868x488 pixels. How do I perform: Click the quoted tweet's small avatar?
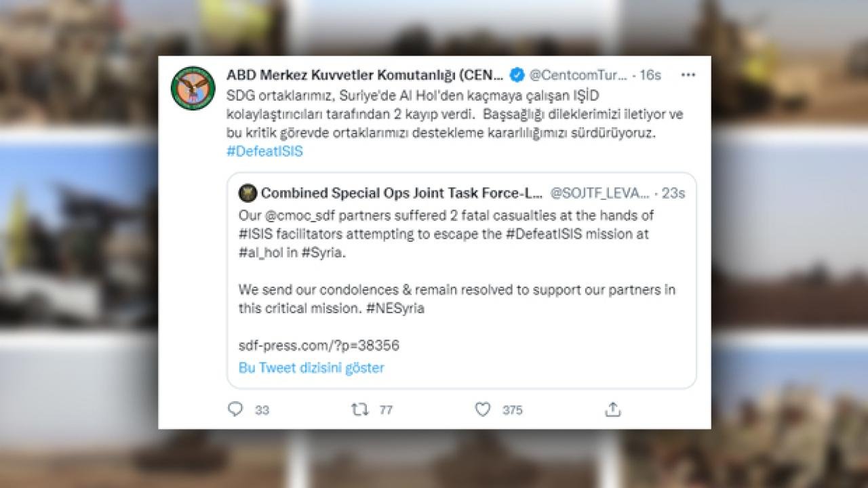click(248, 193)
